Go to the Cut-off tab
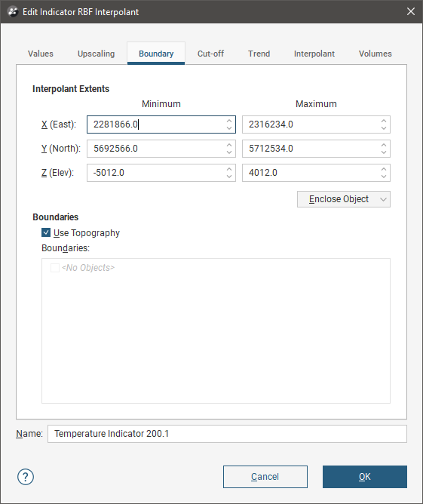 [210, 54]
